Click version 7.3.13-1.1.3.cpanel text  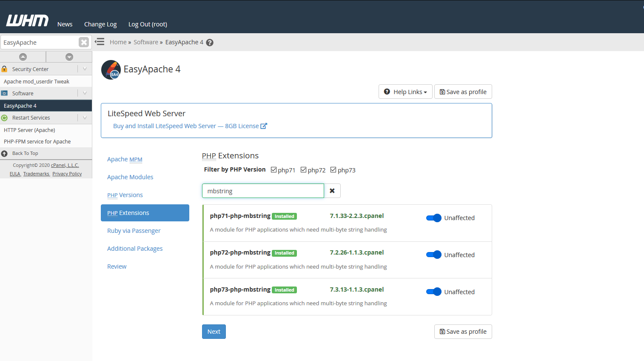357,289
